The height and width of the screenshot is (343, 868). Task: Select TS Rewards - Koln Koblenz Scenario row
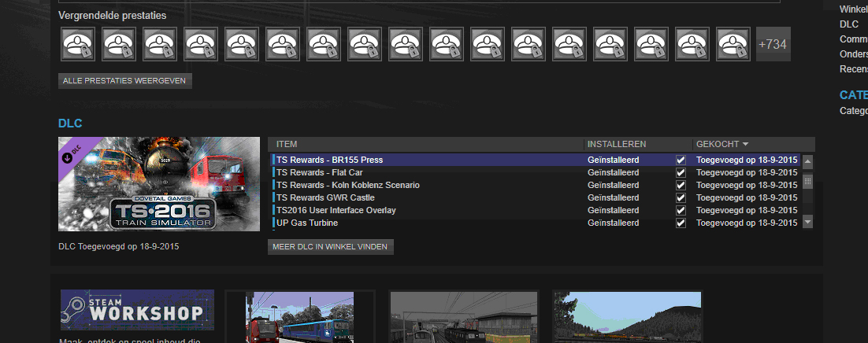(x=536, y=186)
